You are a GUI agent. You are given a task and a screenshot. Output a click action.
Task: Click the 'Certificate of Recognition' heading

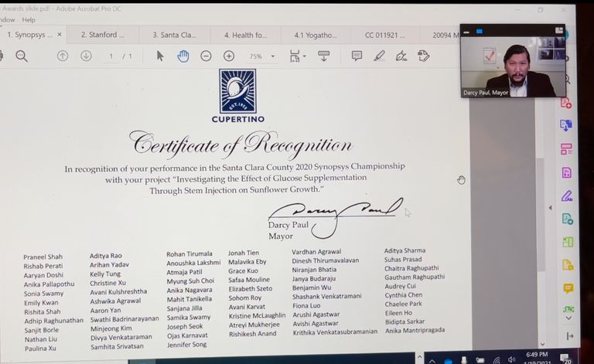[241, 145]
